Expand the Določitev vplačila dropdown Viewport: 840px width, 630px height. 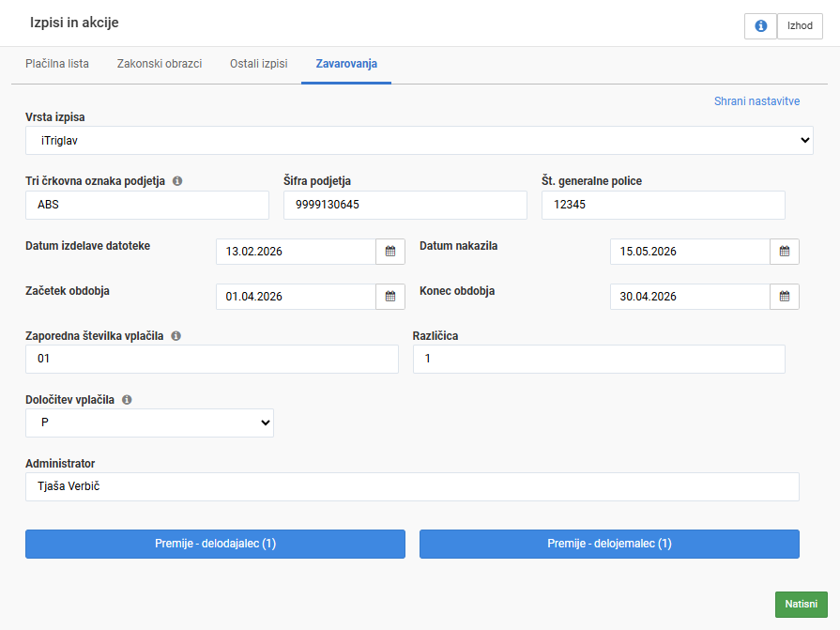149,423
